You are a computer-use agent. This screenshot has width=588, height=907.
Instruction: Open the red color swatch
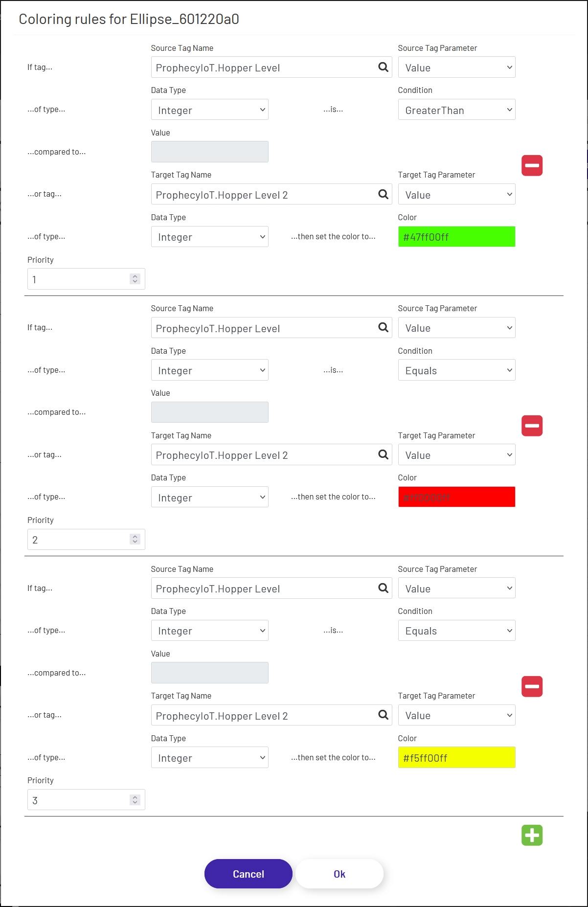(x=456, y=497)
